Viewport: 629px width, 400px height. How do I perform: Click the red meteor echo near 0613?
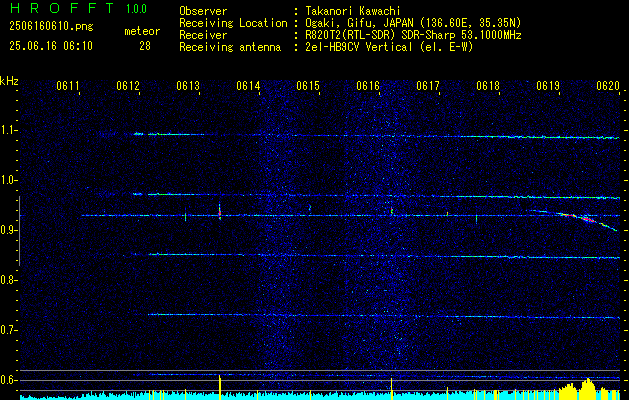click(220, 213)
